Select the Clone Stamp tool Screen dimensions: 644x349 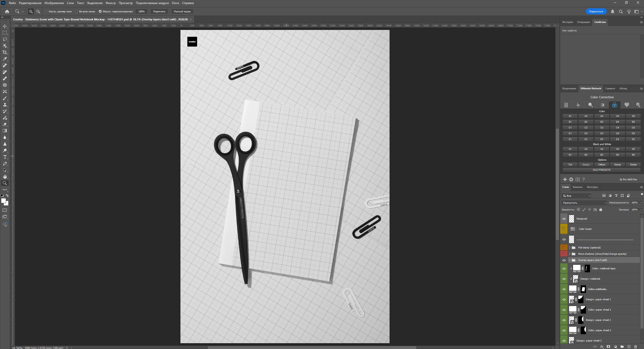(5, 105)
